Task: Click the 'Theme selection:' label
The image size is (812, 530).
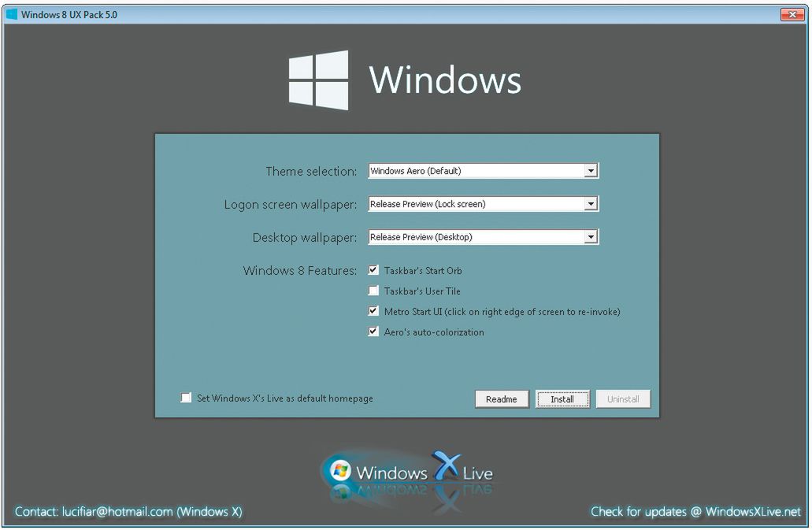Action: (x=311, y=171)
